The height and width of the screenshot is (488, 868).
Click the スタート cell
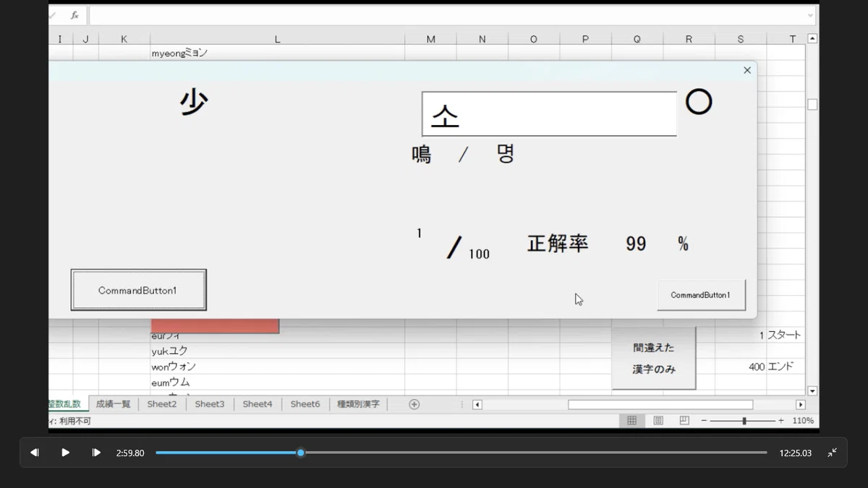click(x=786, y=335)
